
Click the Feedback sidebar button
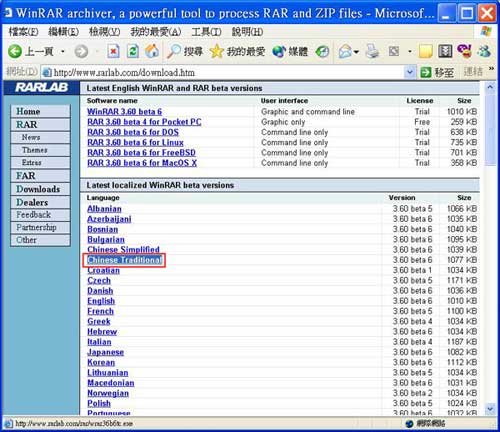(x=40, y=215)
